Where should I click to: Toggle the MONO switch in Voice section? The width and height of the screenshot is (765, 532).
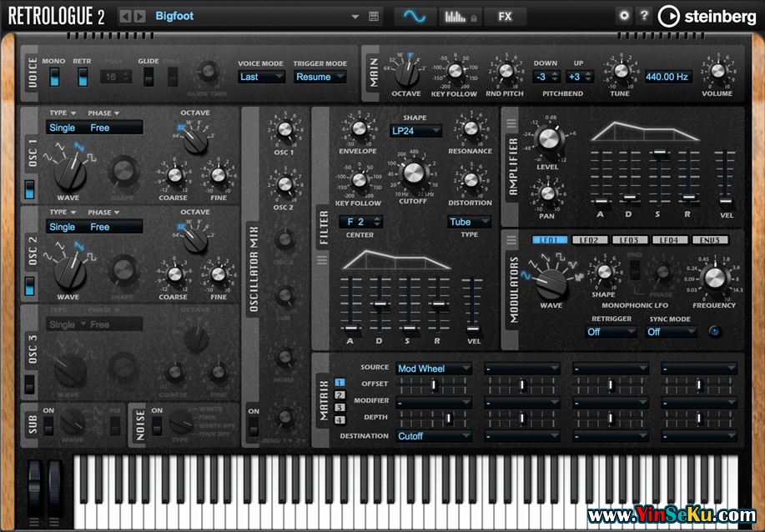click(54, 77)
